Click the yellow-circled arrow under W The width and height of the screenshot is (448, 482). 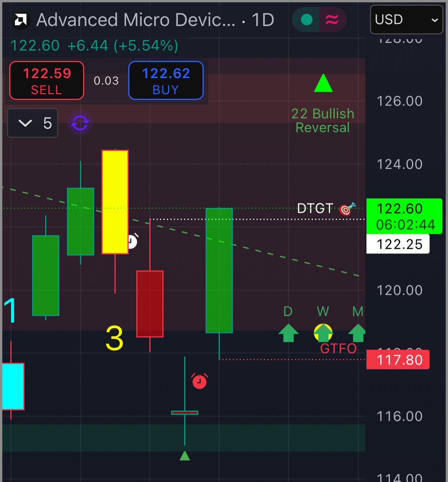pyautogui.click(x=323, y=333)
